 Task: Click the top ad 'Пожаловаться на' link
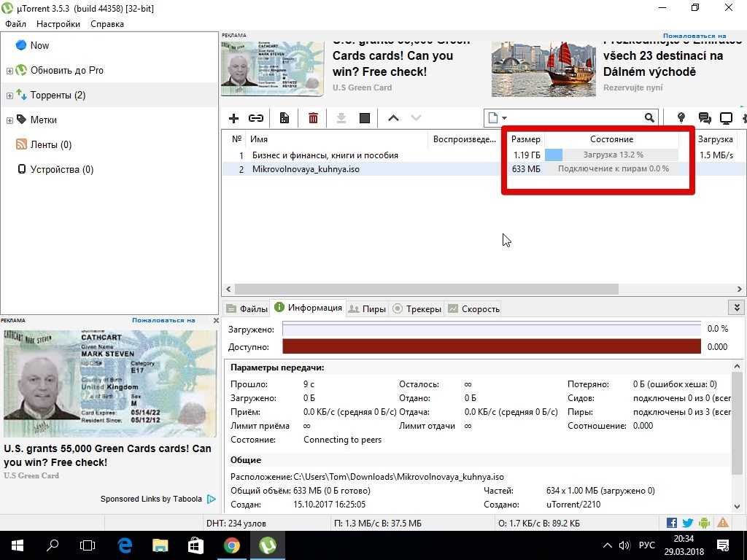[x=694, y=36]
